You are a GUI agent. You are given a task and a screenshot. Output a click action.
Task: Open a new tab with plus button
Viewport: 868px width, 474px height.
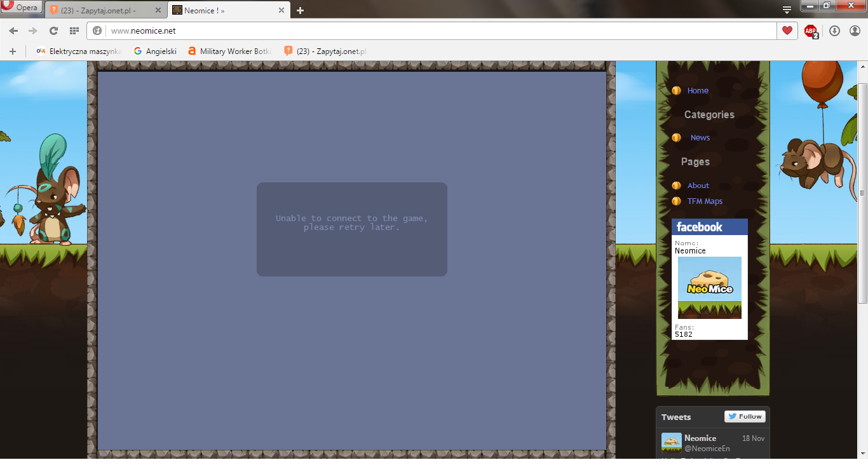coord(300,10)
